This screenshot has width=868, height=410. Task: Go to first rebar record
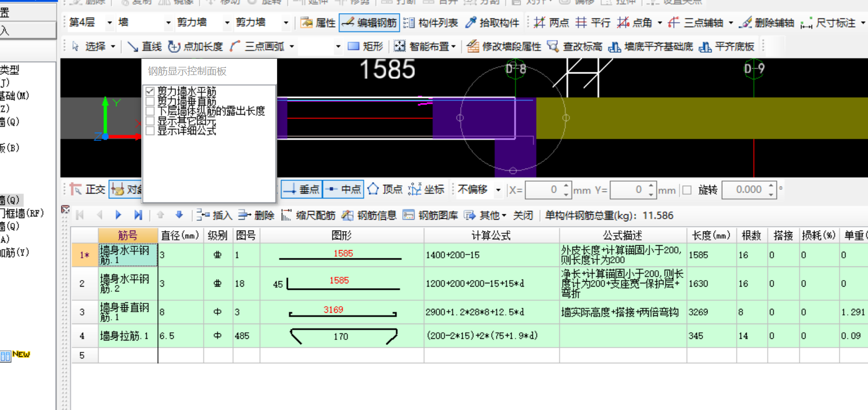pos(79,215)
